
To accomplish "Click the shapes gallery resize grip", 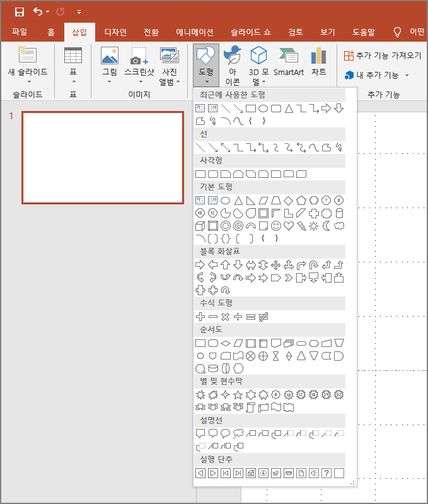I will coord(352,483).
